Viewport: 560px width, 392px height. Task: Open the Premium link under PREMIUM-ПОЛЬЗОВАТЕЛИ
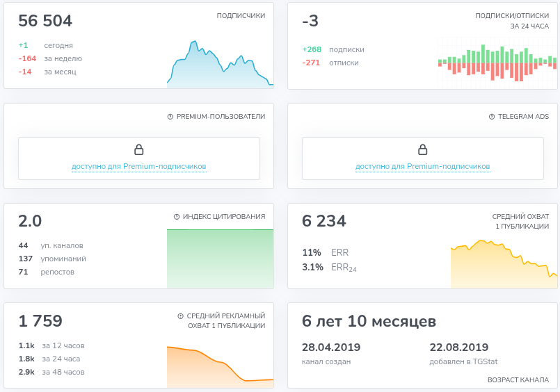(x=139, y=167)
